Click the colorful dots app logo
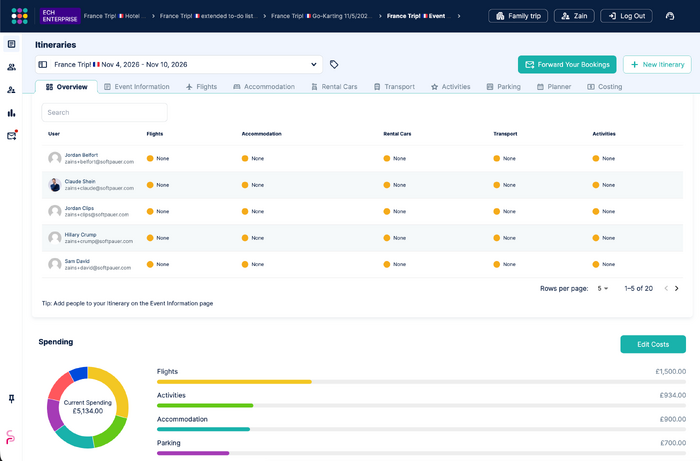The image size is (700, 461). point(19,16)
